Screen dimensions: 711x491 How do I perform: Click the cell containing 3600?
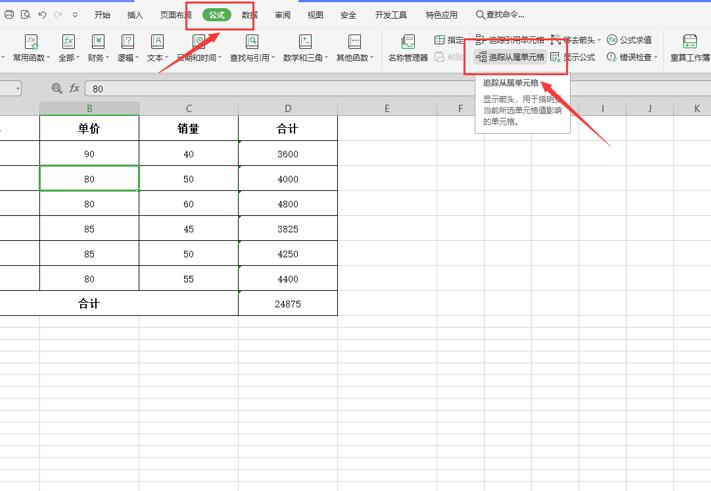click(x=288, y=154)
